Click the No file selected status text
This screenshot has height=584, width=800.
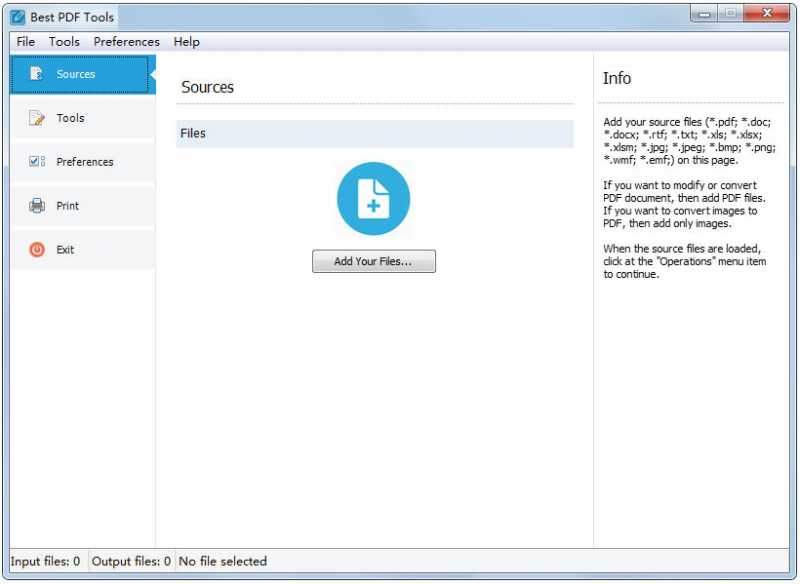[223, 561]
